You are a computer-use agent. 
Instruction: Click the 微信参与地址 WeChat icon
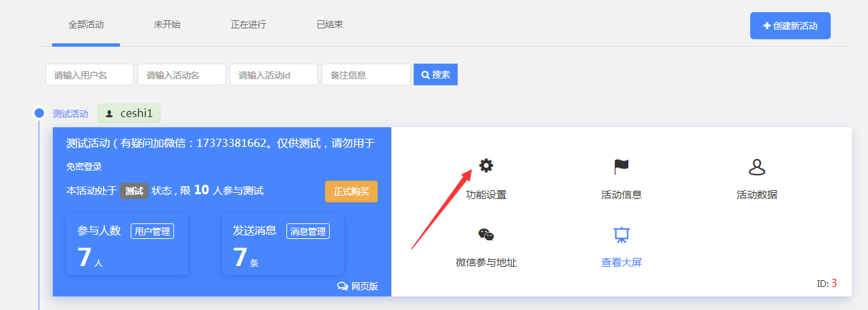tap(486, 235)
